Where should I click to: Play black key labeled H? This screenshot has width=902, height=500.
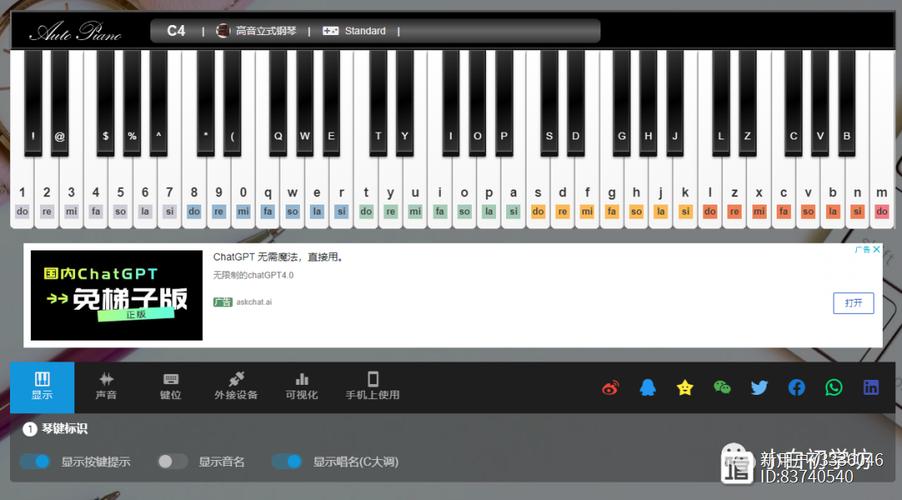click(648, 104)
